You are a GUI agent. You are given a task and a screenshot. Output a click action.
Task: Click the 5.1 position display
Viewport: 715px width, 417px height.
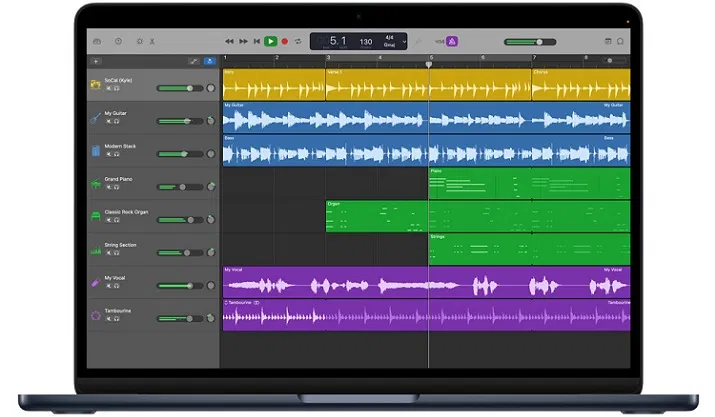pyautogui.click(x=338, y=41)
